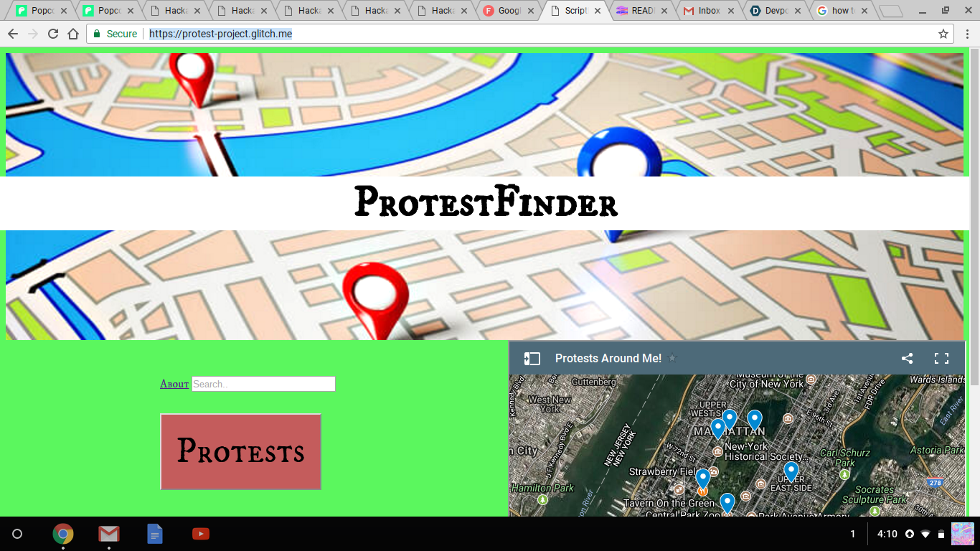Open the system status tray clock

point(887,534)
